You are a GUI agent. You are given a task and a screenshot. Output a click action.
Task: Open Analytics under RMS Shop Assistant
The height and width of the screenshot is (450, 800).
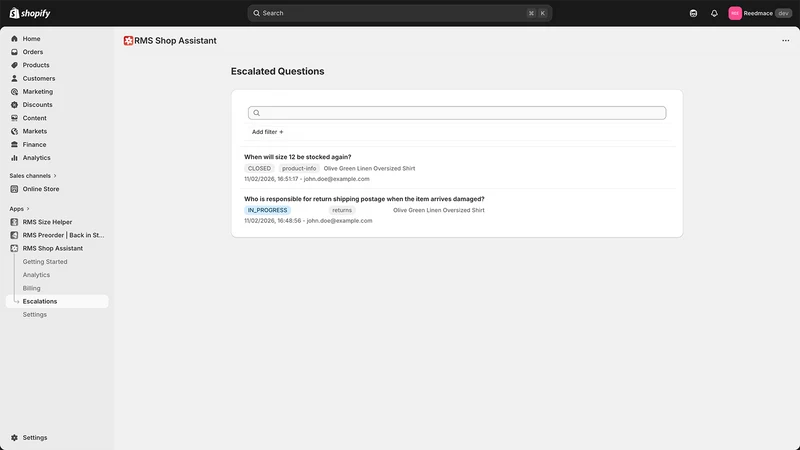click(36, 275)
